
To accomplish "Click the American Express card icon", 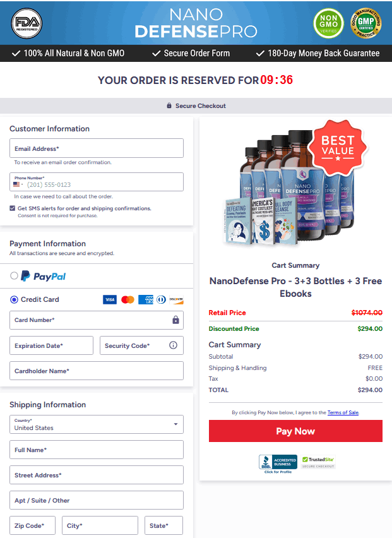I will coord(145,299).
